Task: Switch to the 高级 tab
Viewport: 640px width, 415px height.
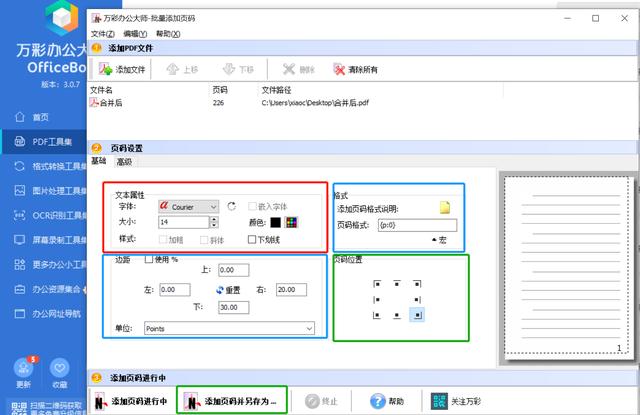Action: (124, 162)
